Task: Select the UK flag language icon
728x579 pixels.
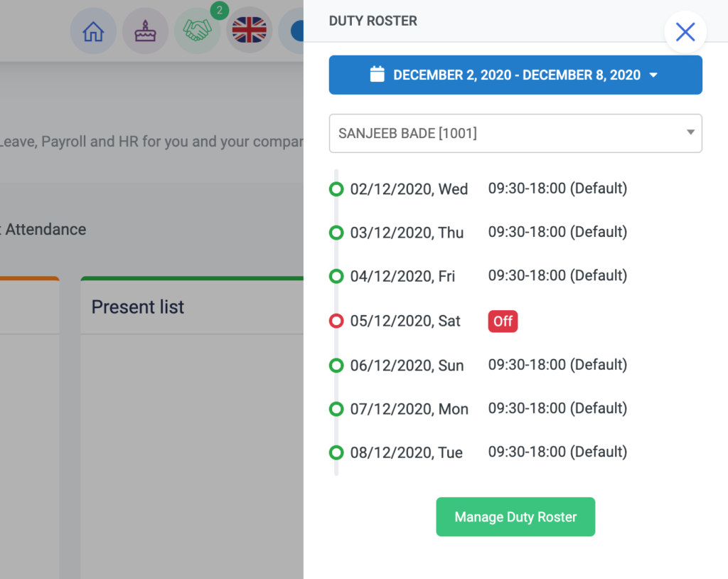Action: click(249, 31)
